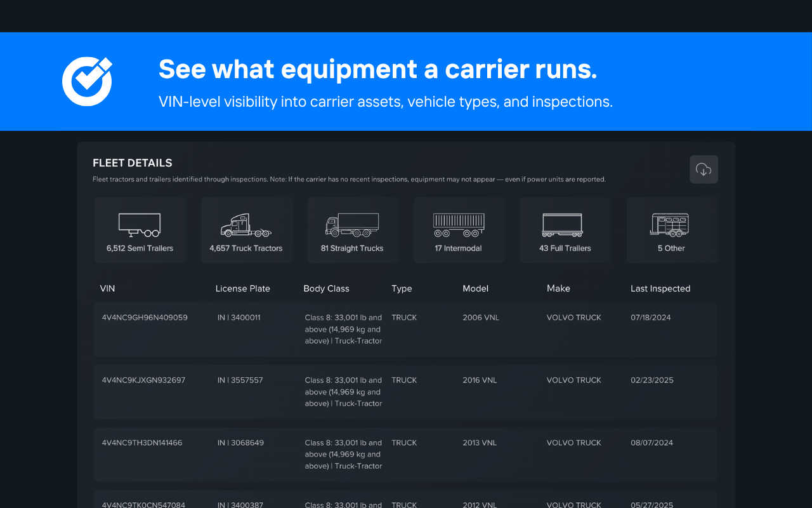
Task: Select the Straight Trucks category icon
Action: [x=353, y=224]
